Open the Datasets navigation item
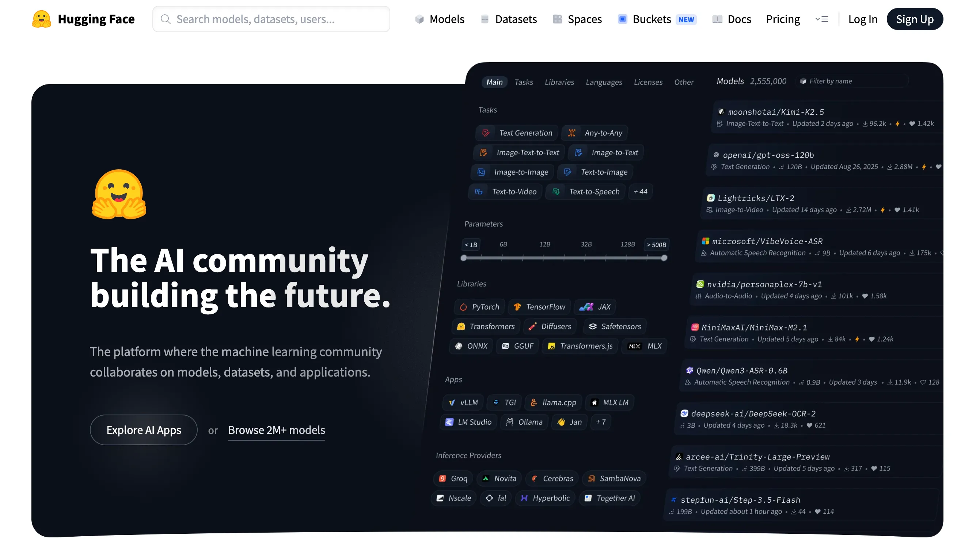The height and width of the screenshot is (552, 980). point(509,19)
